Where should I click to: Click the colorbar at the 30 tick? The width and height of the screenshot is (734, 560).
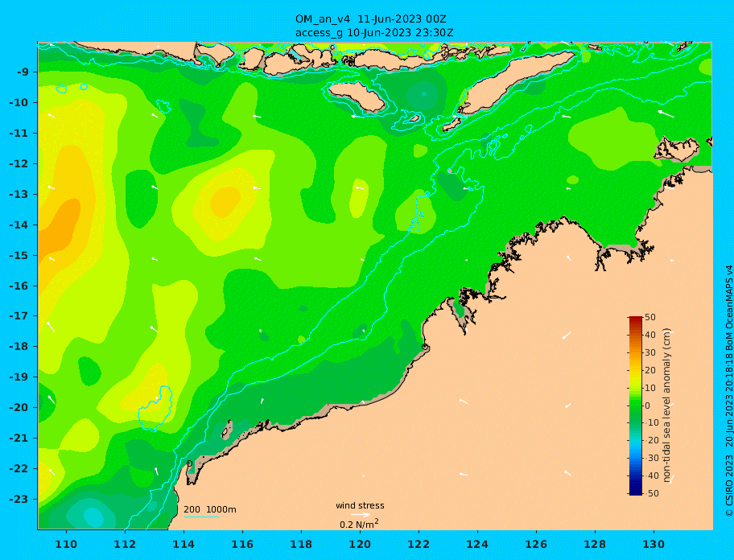pos(635,352)
